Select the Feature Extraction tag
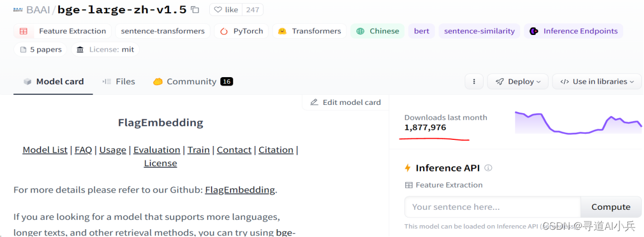 63,31
